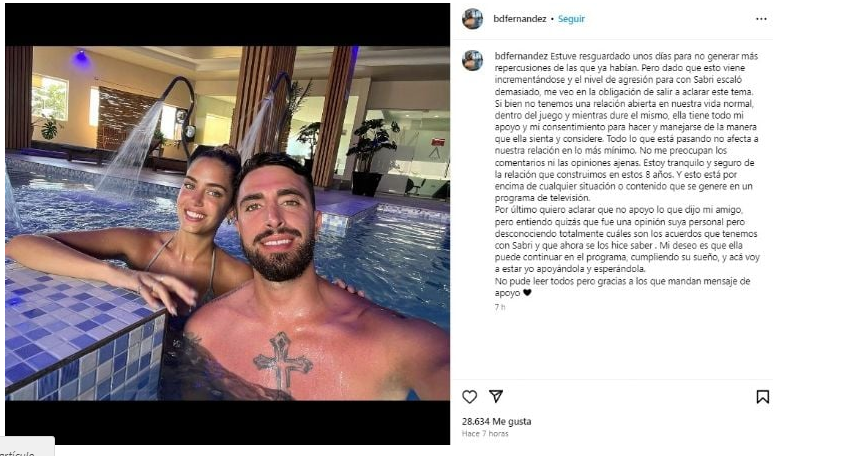Save the post with the bookmark icon
The width and height of the screenshot is (849, 456).
coord(762,397)
